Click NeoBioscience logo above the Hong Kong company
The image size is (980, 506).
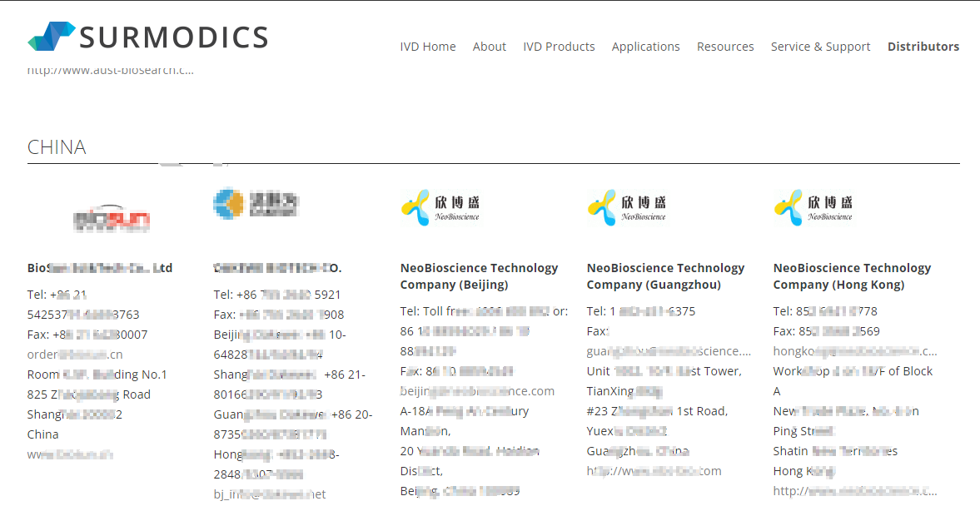[813, 207]
